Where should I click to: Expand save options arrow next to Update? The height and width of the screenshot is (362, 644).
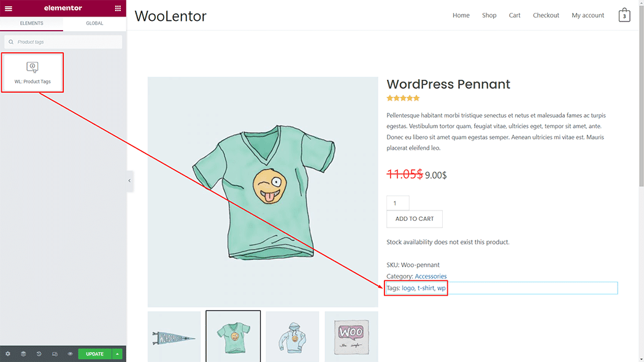(117, 354)
